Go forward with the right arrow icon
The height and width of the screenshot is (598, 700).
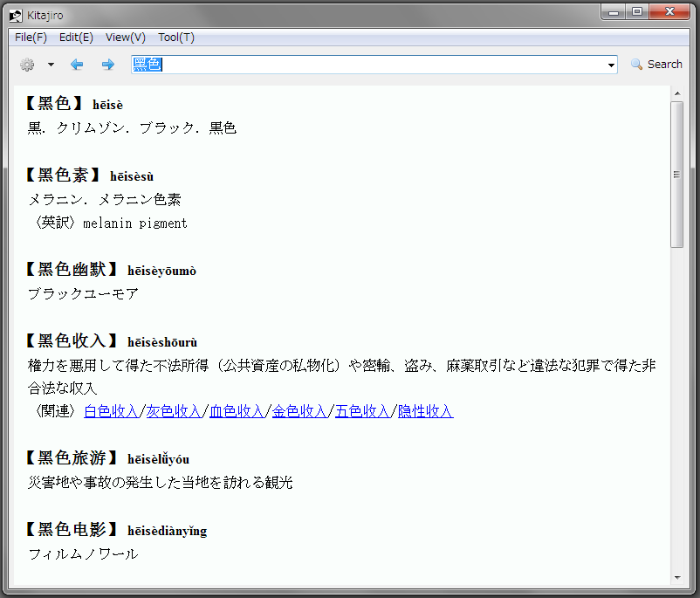pyautogui.click(x=107, y=65)
